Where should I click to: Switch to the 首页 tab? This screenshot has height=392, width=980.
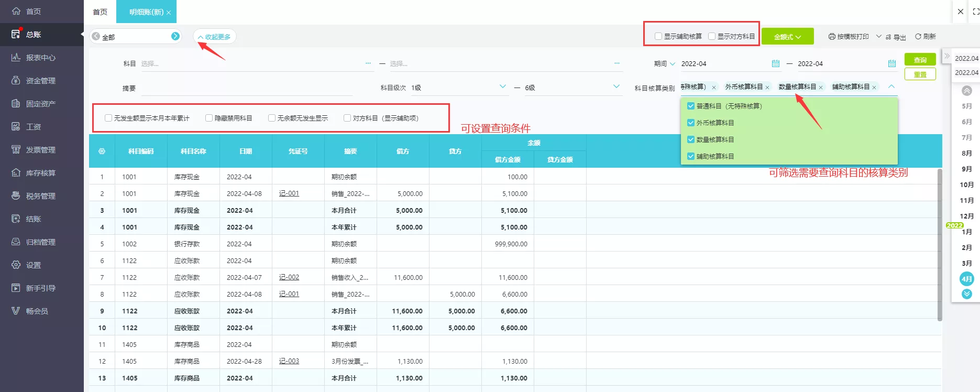point(100,12)
